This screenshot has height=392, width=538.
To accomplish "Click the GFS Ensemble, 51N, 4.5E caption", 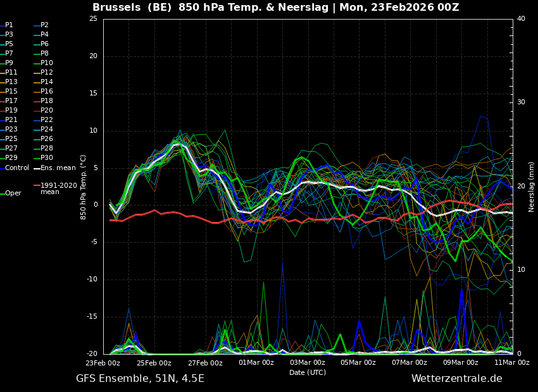I will point(140,379).
